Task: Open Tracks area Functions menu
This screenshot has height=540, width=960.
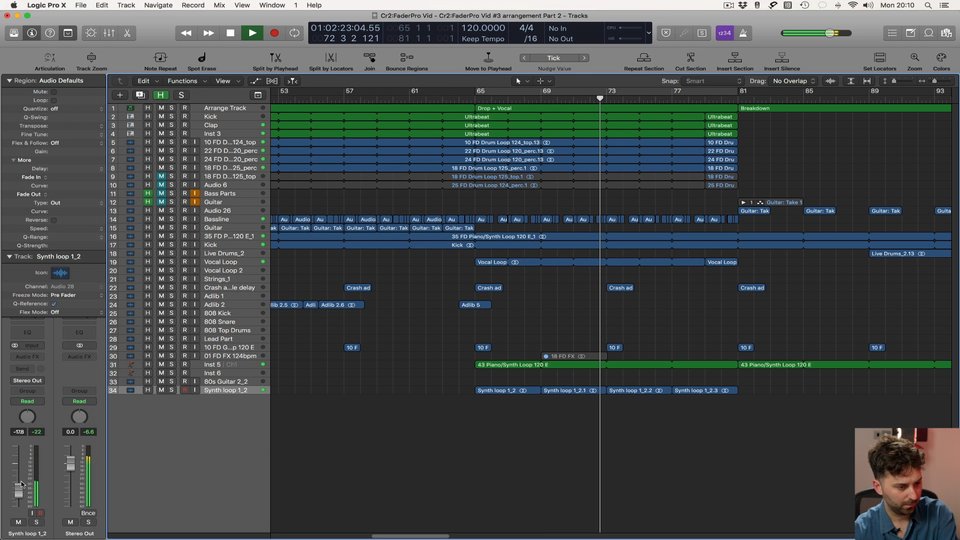Action: coord(187,81)
